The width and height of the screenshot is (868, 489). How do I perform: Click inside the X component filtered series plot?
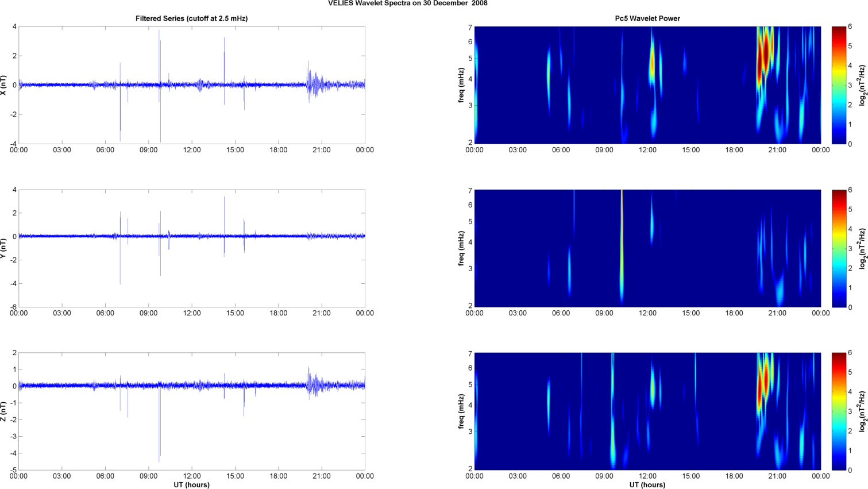point(191,85)
